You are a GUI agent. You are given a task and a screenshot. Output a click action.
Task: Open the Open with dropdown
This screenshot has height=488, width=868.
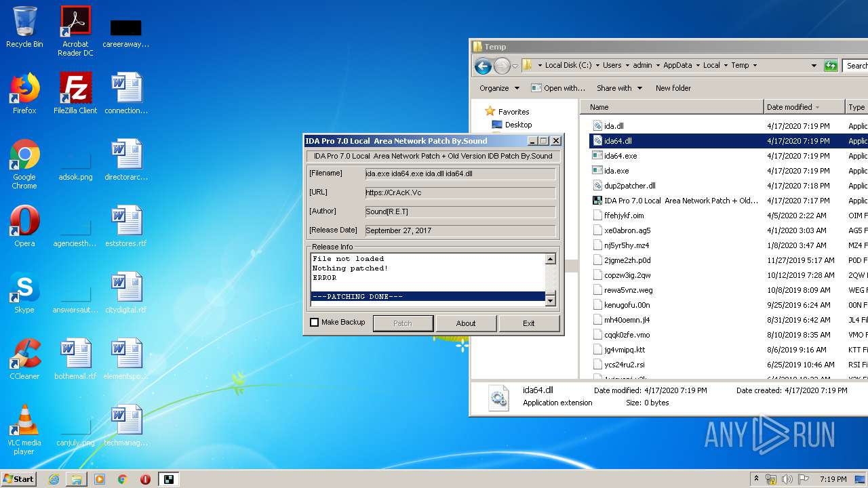tap(558, 88)
